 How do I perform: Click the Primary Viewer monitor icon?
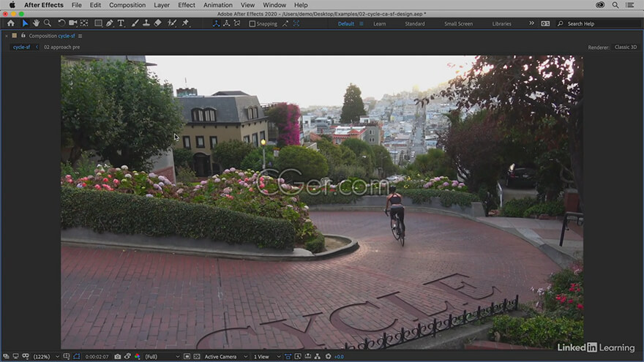point(15,356)
